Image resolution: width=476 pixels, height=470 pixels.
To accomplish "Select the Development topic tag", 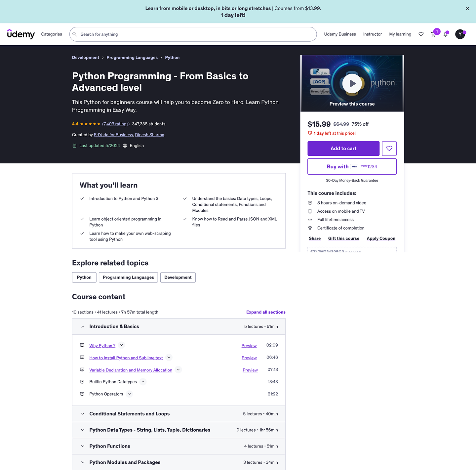I will coord(178,278).
